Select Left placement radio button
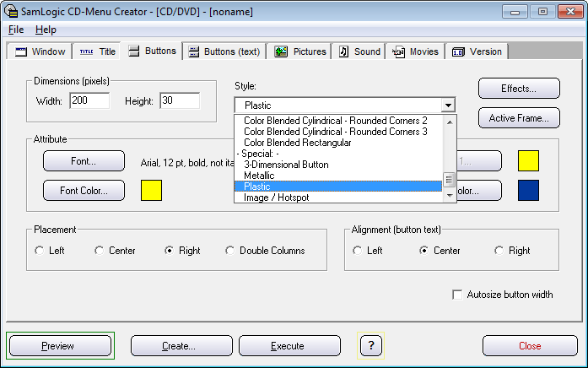588x368 pixels. click(x=40, y=250)
